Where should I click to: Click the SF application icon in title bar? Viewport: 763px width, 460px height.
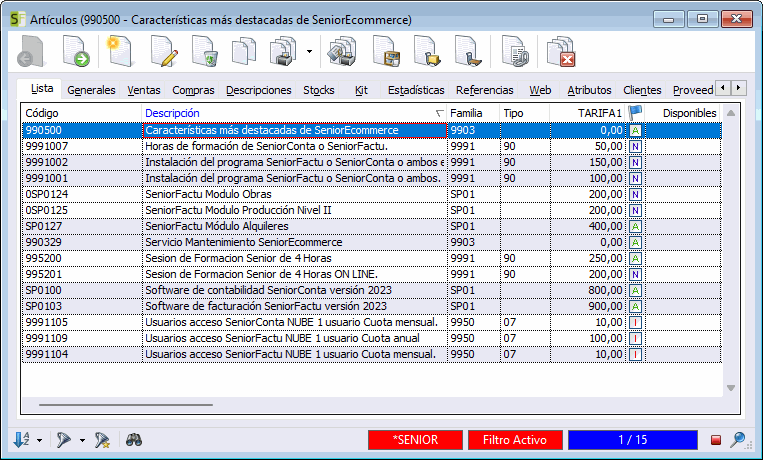tap(18, 19)
